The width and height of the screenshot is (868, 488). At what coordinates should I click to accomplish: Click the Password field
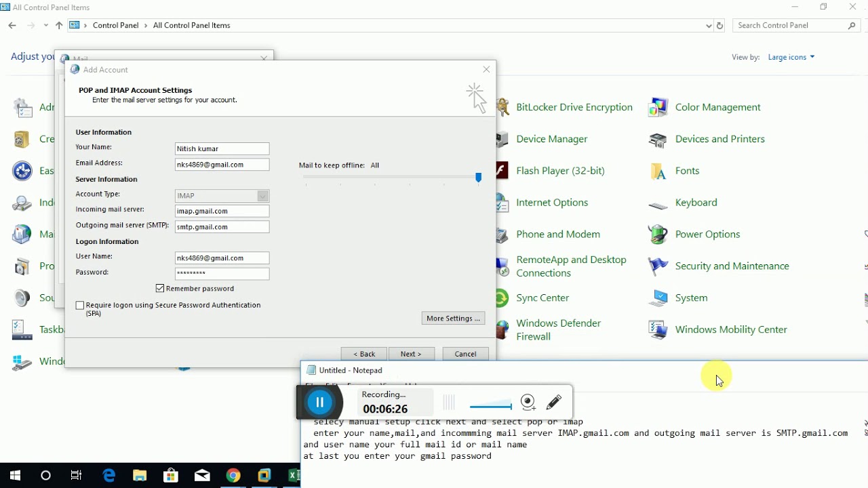(x=222, y=274)
